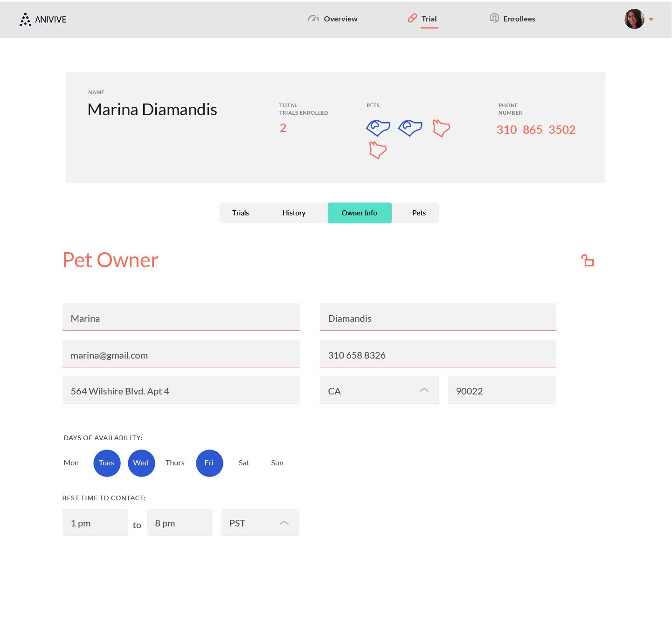Viewport: 672px width, 629px height.
Task: Toggle Tues availability
Action: point(107,463)
